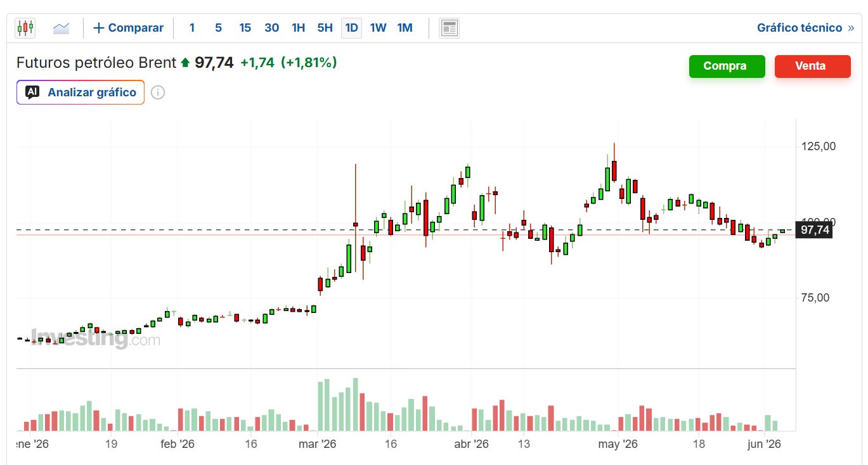Switch to the 1M monthly timeframe
The image size is (868, 465).
pos(405,28)
